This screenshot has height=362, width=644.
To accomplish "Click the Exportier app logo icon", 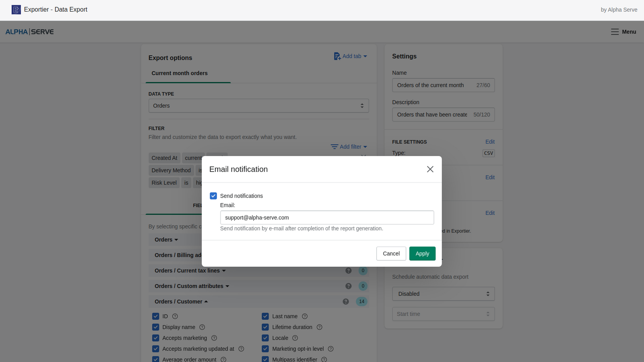I will point(16,10).
